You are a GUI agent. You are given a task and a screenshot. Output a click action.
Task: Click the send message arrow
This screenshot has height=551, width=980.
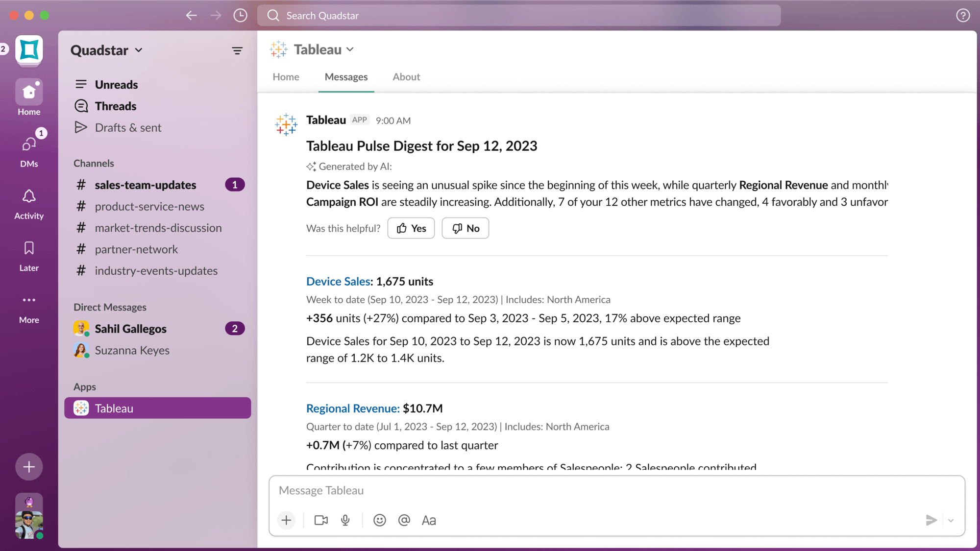coord(931,520)
